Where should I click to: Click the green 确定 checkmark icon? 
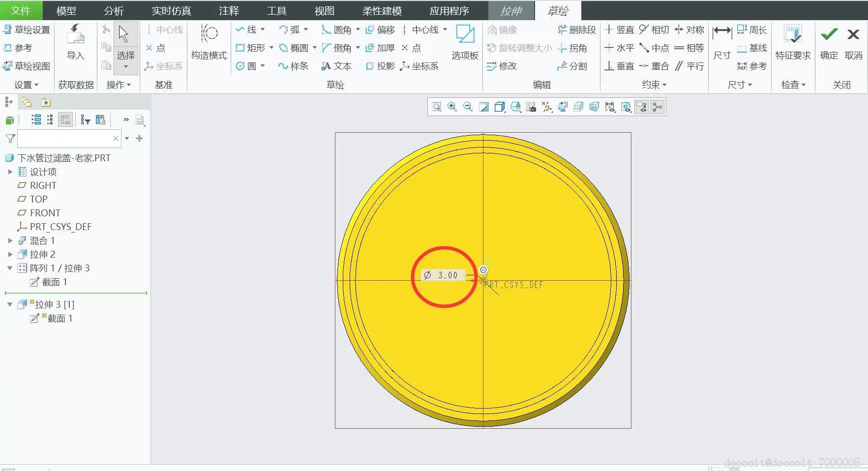tap(829, 34)
